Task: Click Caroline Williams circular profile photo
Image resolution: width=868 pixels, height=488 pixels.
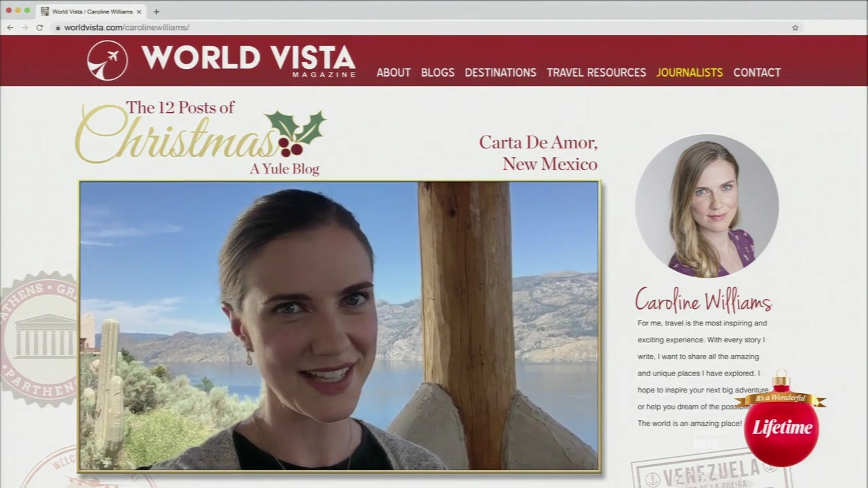Action: [x=707, y=206]
